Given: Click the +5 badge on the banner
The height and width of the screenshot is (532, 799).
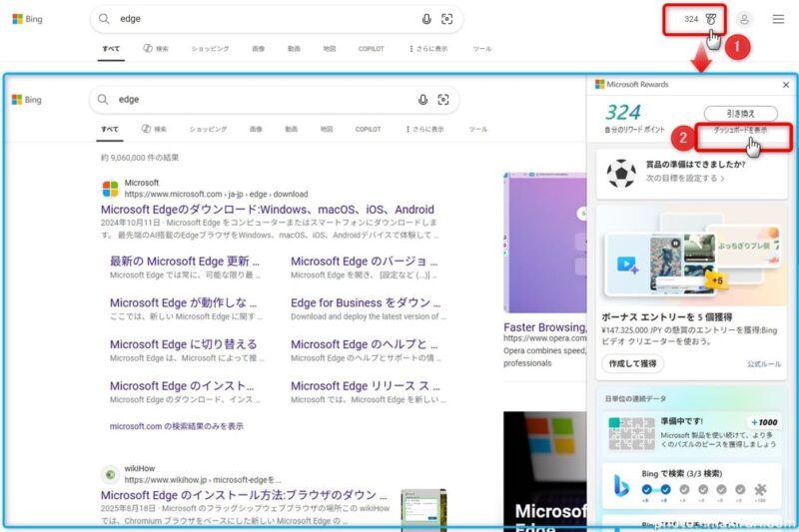Looking at the screenshot, I should coord(717,280).
